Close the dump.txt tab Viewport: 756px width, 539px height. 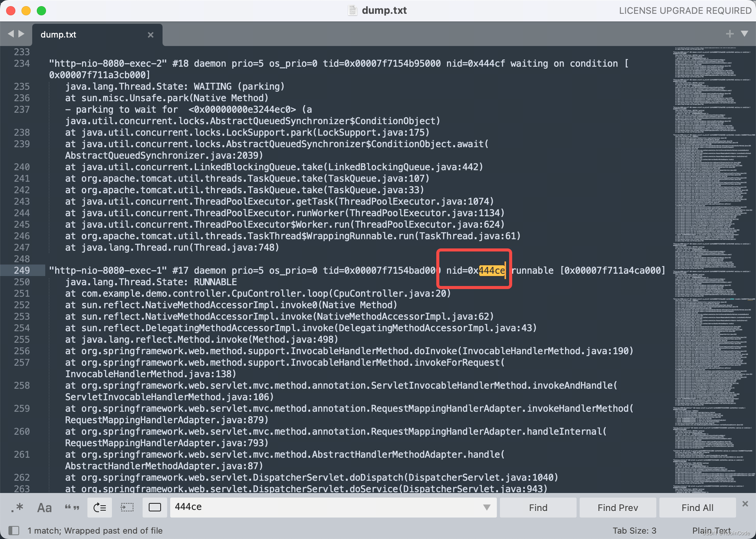(x=151, y=35)
